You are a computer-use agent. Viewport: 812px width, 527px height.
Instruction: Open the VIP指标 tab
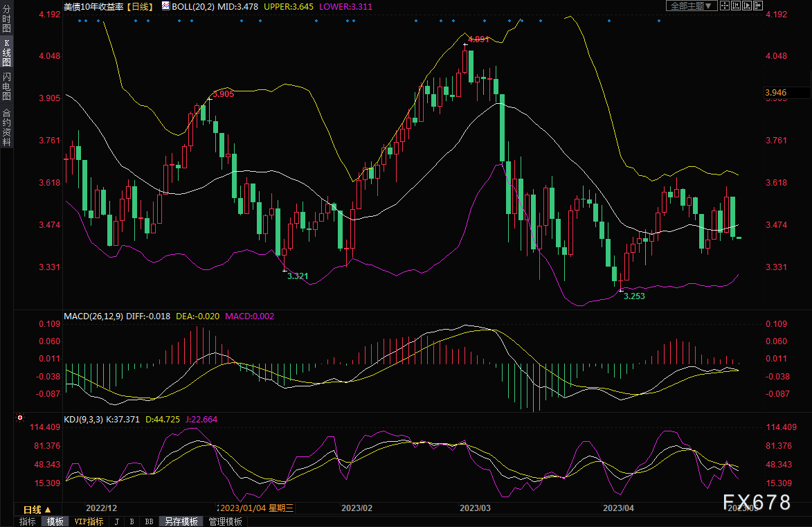[89, 521]
